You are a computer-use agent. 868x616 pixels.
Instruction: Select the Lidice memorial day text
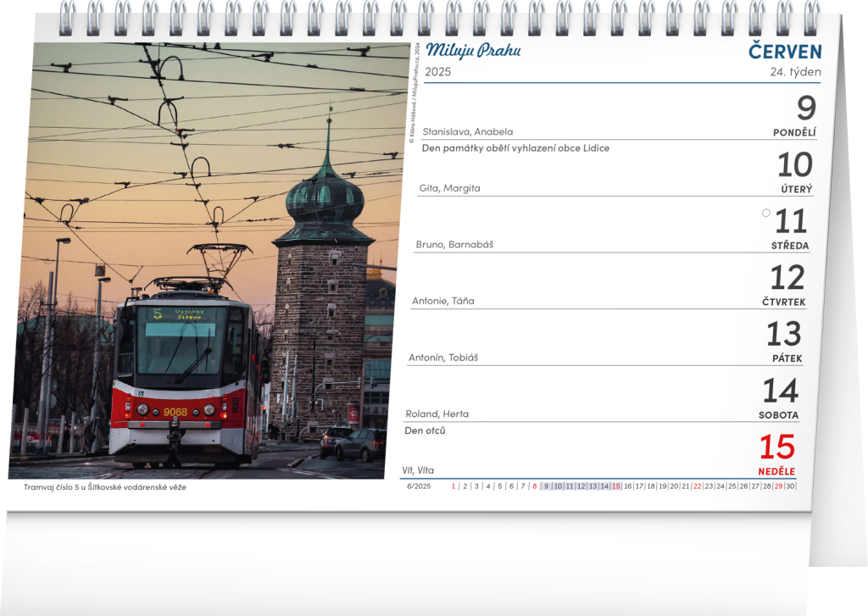[515, 147]
